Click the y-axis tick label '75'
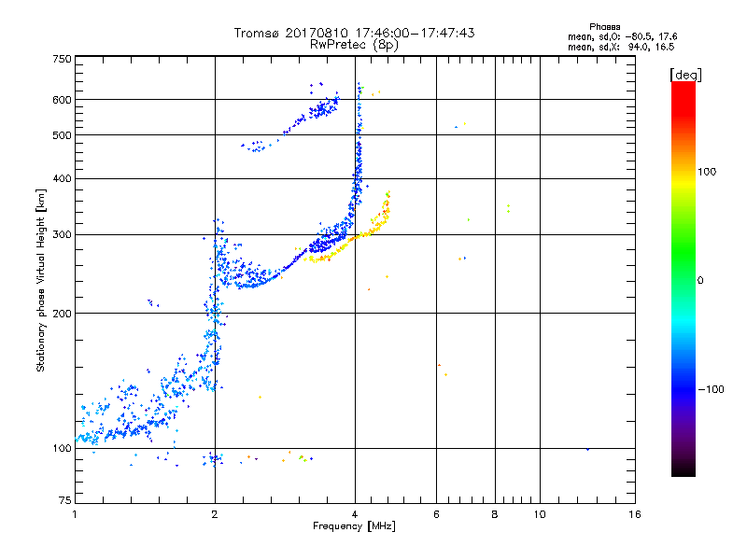 pyautogui.click(x=65, y=500)
